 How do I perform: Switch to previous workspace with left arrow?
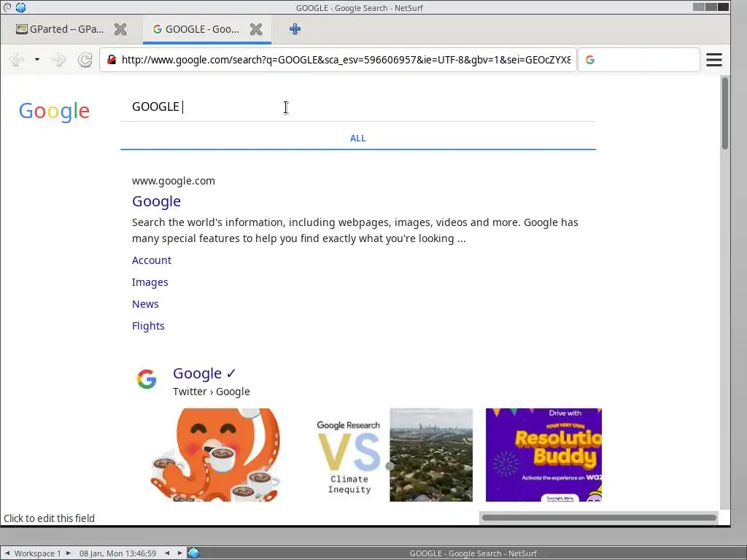[7, 553]
